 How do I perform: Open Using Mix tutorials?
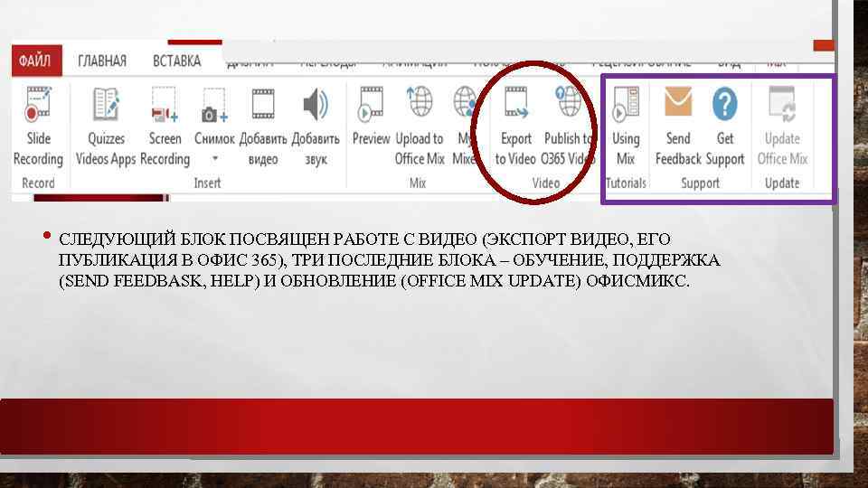click(626, 127)
